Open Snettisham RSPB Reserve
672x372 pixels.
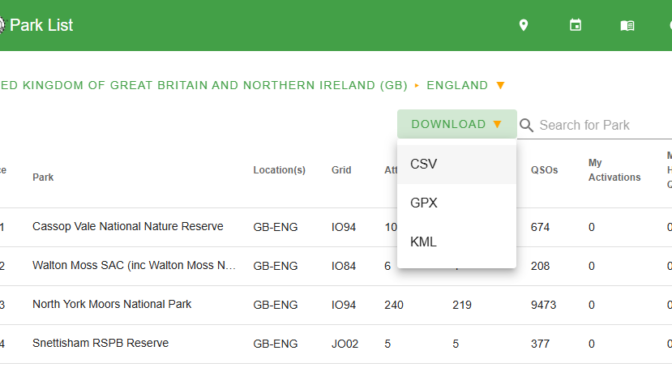(100, 343)
